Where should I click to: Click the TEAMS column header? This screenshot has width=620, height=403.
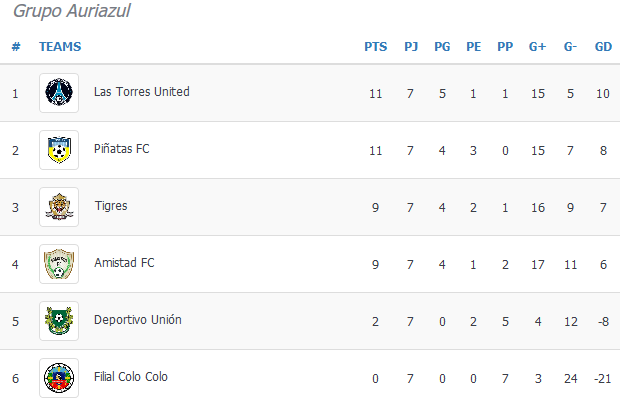pos(60,47)
